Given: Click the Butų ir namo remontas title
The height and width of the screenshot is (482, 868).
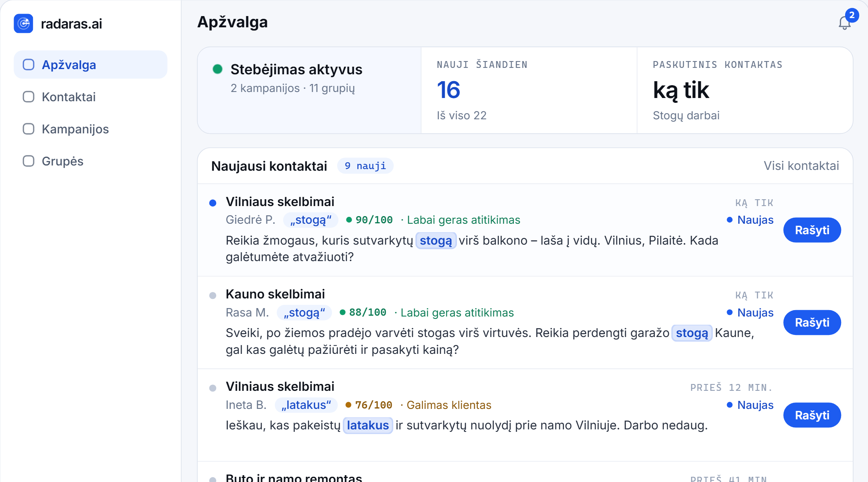Looking at the screenshot, I should click(294, 477).
